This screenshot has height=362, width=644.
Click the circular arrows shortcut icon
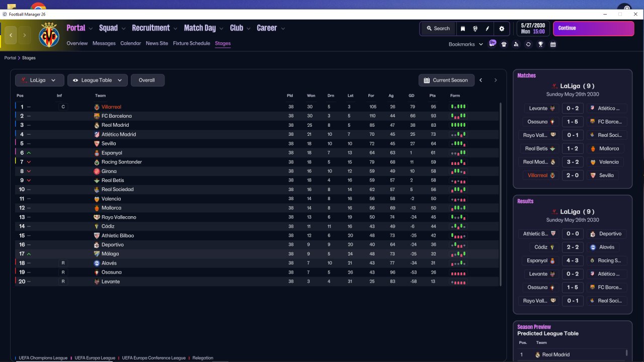pos(528,44)
